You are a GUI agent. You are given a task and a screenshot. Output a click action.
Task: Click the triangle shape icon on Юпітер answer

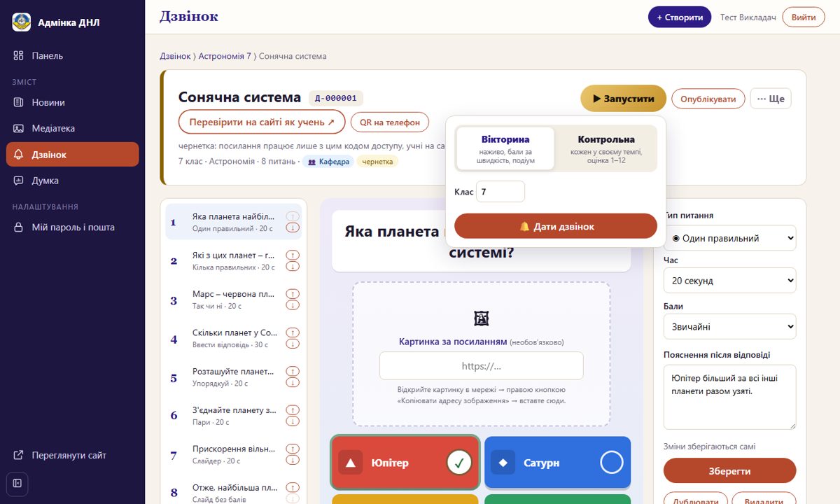point(351,463)
